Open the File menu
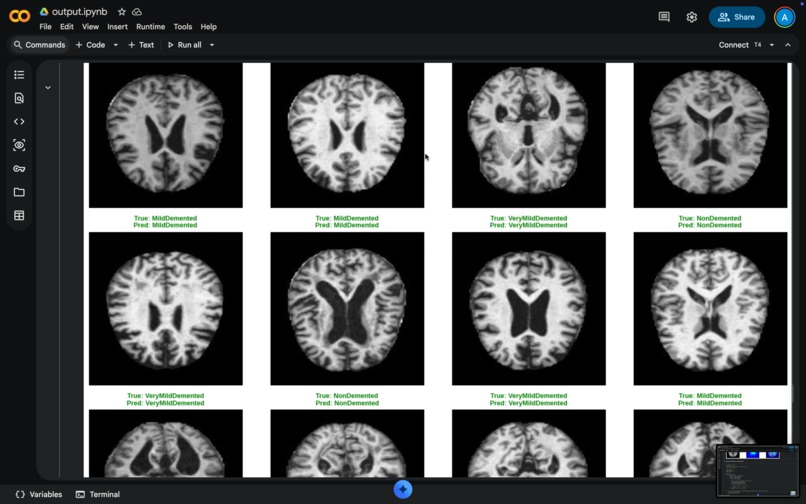 [45, 27]
